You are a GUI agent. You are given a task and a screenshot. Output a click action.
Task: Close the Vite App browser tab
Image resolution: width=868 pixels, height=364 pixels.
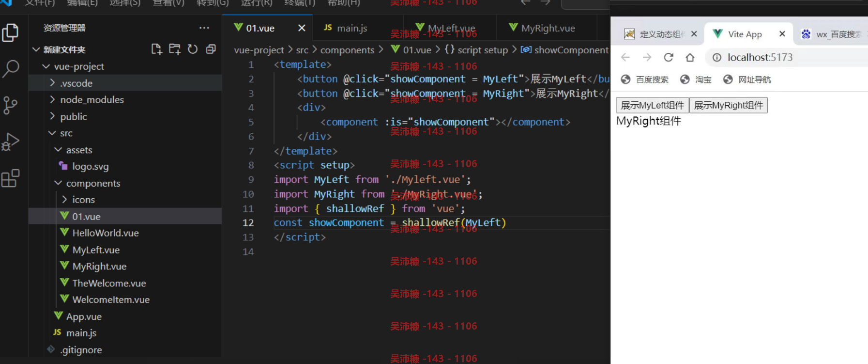(x=782, y=34)
